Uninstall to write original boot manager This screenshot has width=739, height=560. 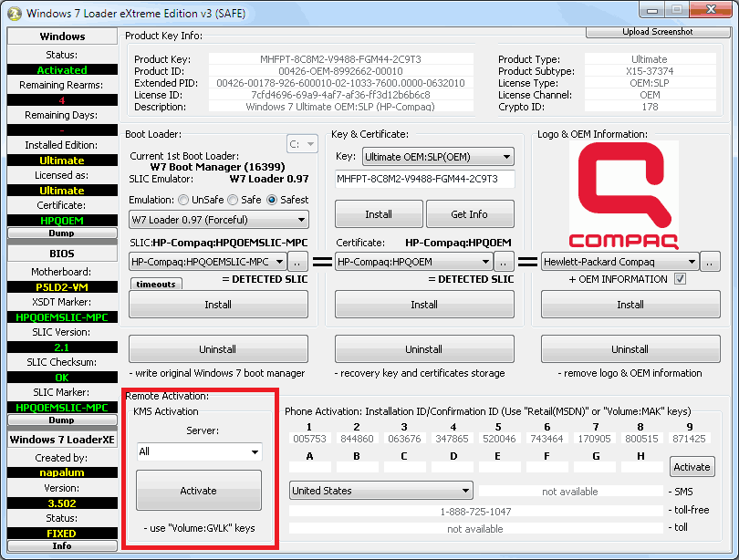[x=218, y=349]
